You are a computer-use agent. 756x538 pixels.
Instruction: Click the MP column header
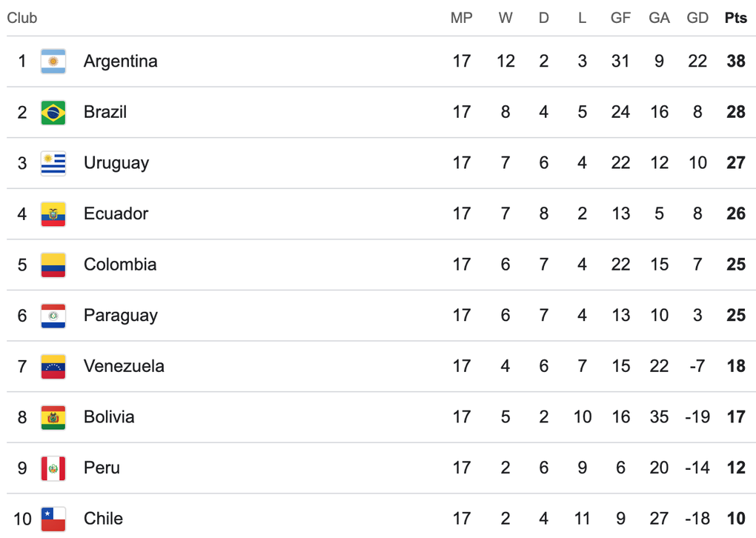click(461, 18)
